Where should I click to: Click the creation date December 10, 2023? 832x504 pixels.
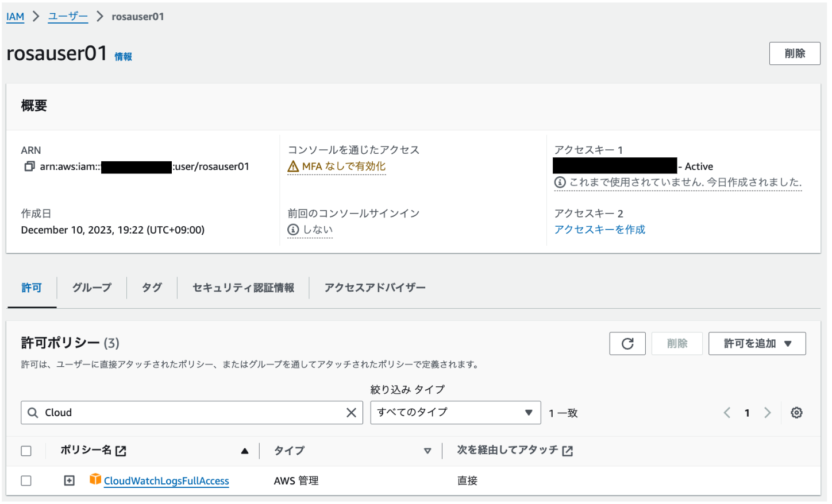click(x=113, y=230)
